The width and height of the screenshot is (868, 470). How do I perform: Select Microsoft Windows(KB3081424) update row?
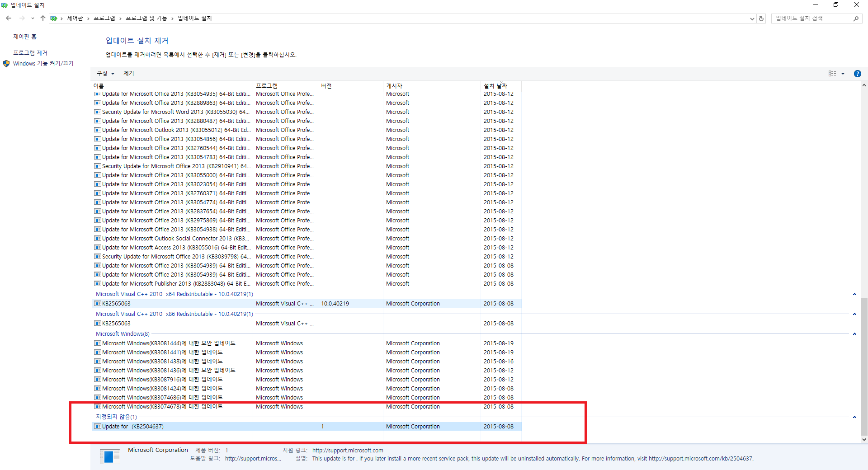tap(307, 389)
